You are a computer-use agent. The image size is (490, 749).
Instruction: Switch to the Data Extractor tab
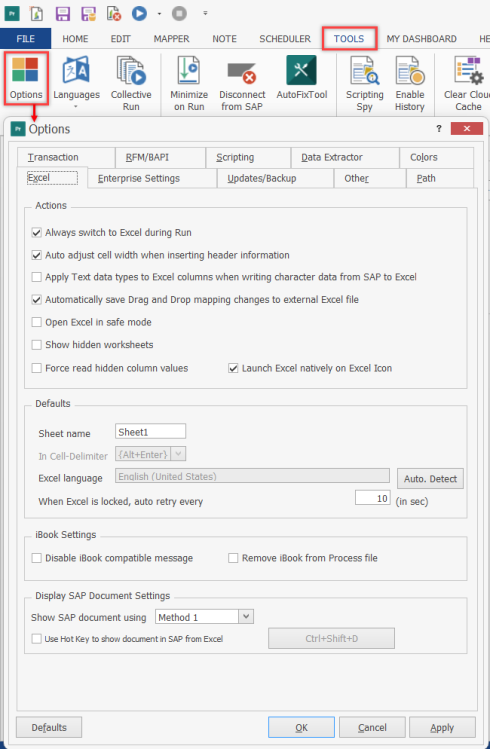[345, 157]
